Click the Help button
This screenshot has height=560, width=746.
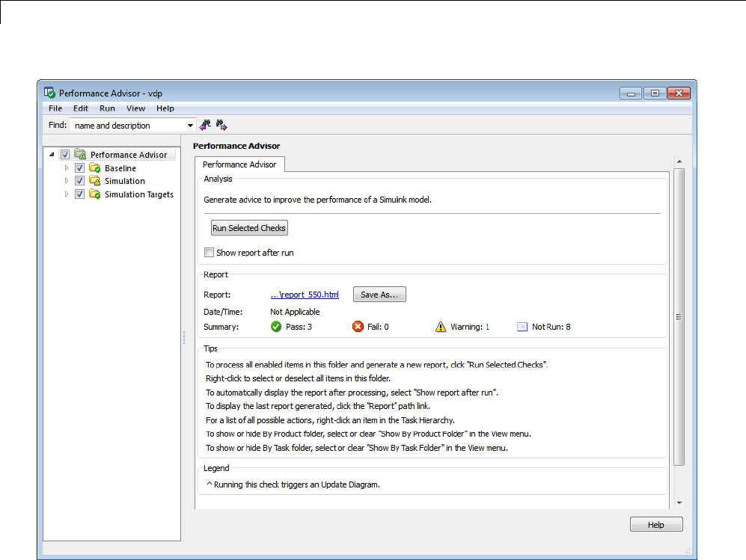click(656, 524)
